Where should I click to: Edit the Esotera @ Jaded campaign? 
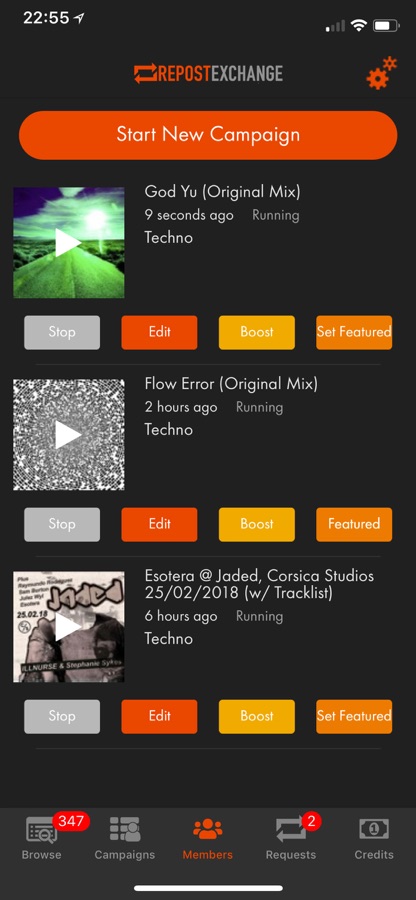(x=159, y=716)
